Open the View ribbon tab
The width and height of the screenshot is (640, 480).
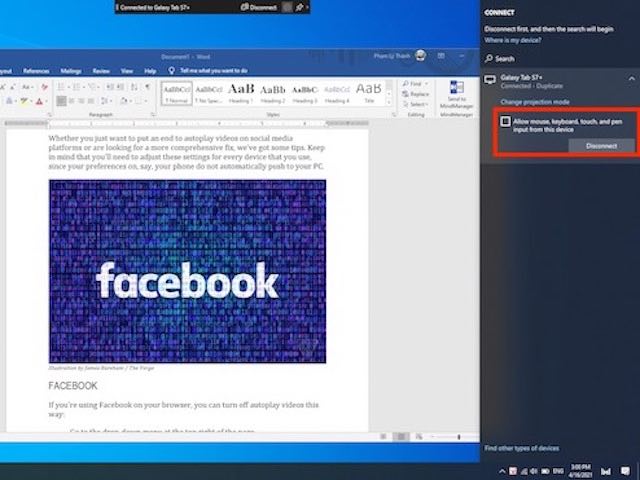[x=127, y=71]
